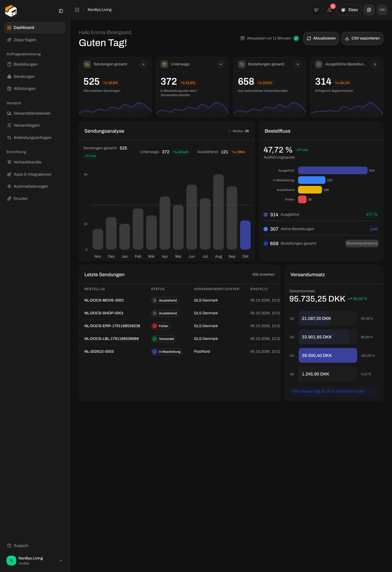Click the Aktualisieren button
This screenshot has width=392, height=572.
(321, 38)
